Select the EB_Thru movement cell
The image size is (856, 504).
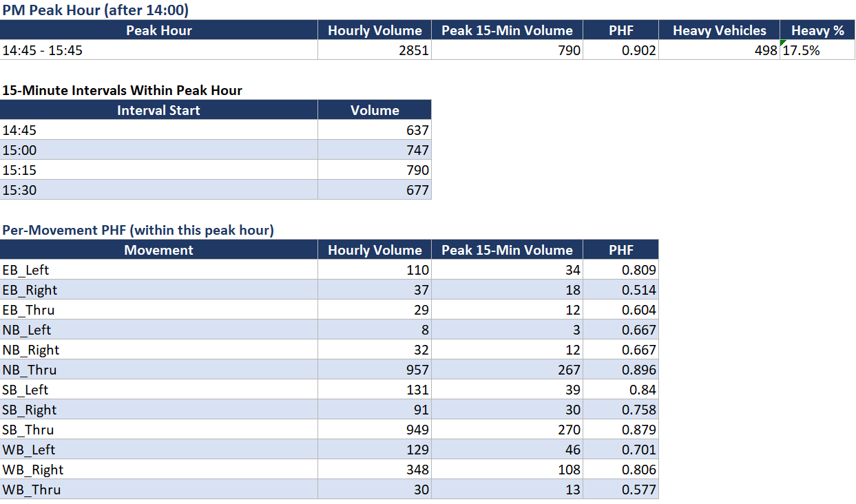[x=159, y=310]
